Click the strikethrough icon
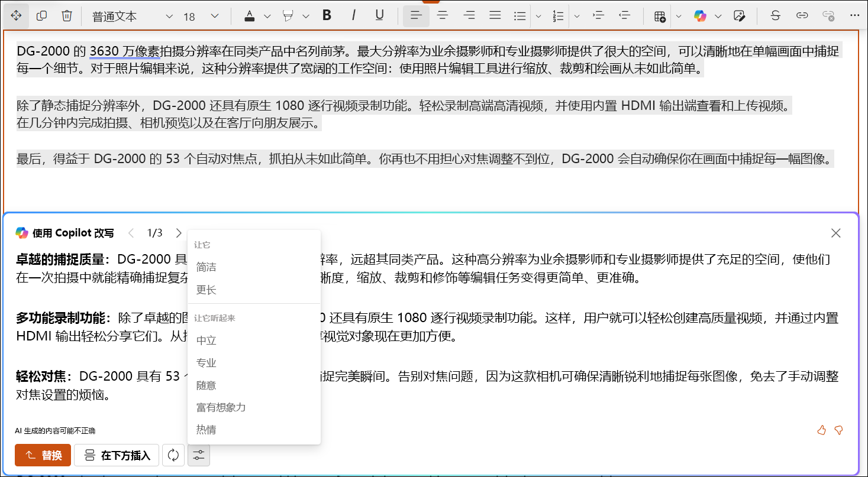The width and height of the screenshot is (868, 477). point(776,16)
